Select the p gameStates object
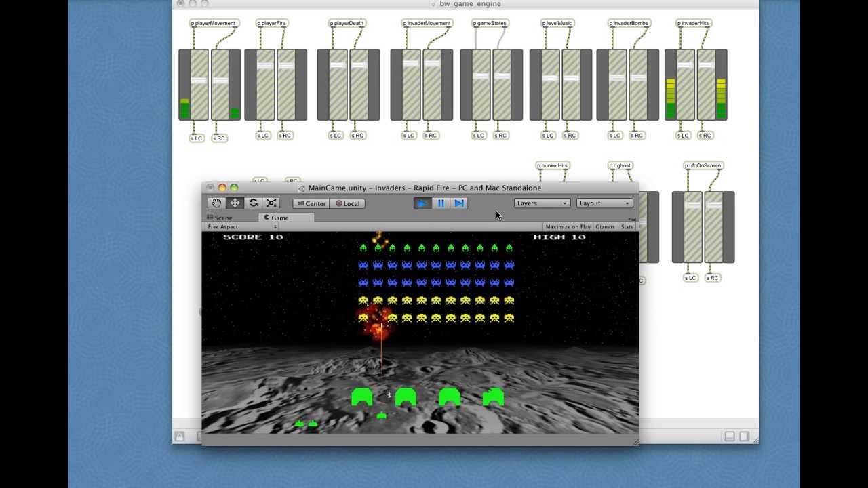The image size is (868, 488). [x=490, y=23]
